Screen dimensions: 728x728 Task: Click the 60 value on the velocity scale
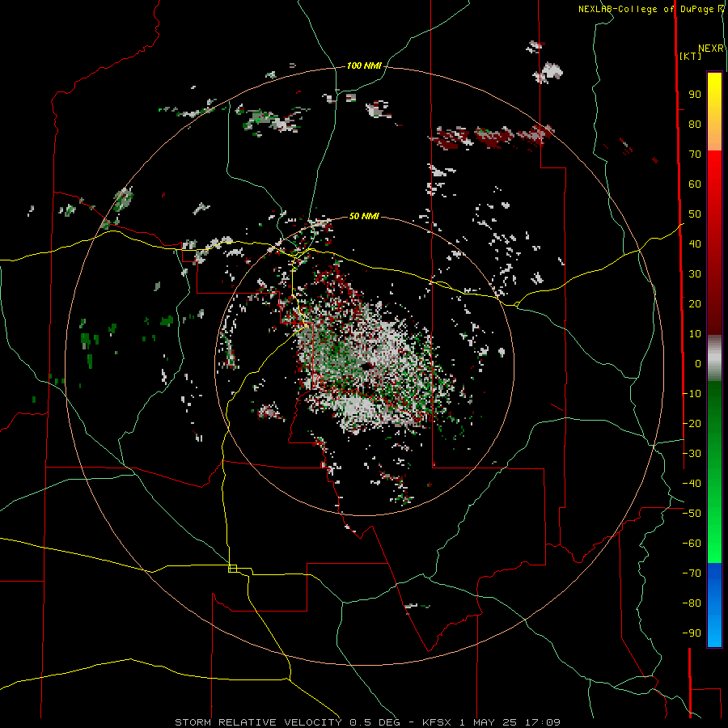695,184
